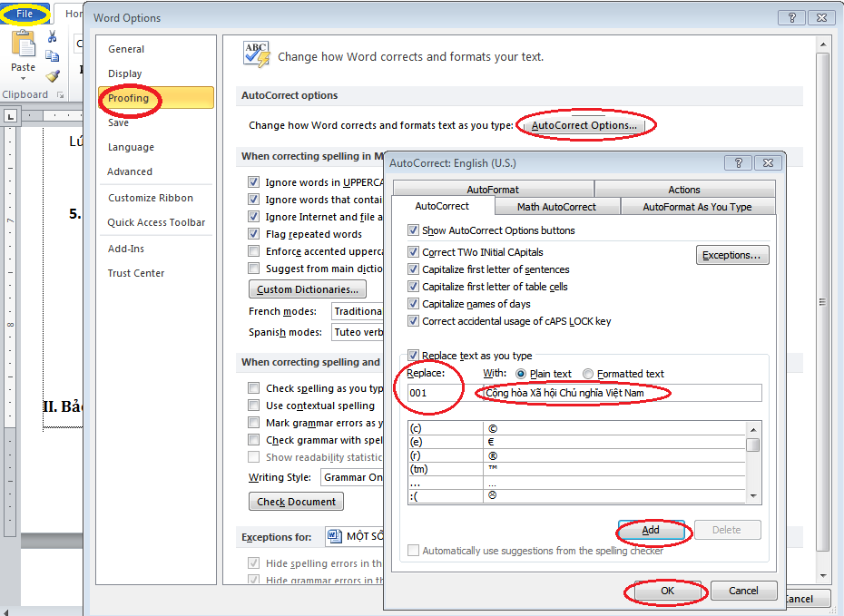844x616 pixels.
Task: Toggle Capitalize first letter of sentences
Action: [413, 269]
